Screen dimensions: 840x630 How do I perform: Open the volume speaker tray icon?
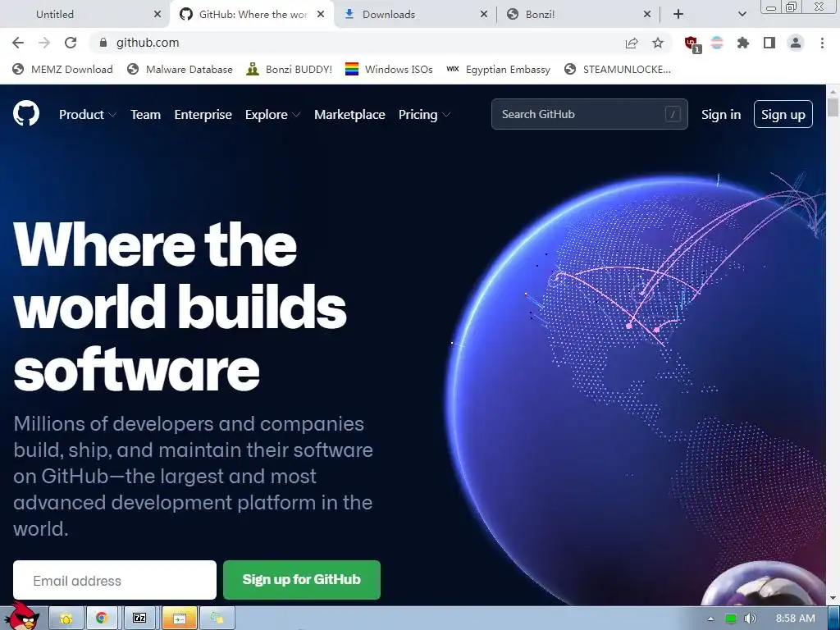pos(750,619)
